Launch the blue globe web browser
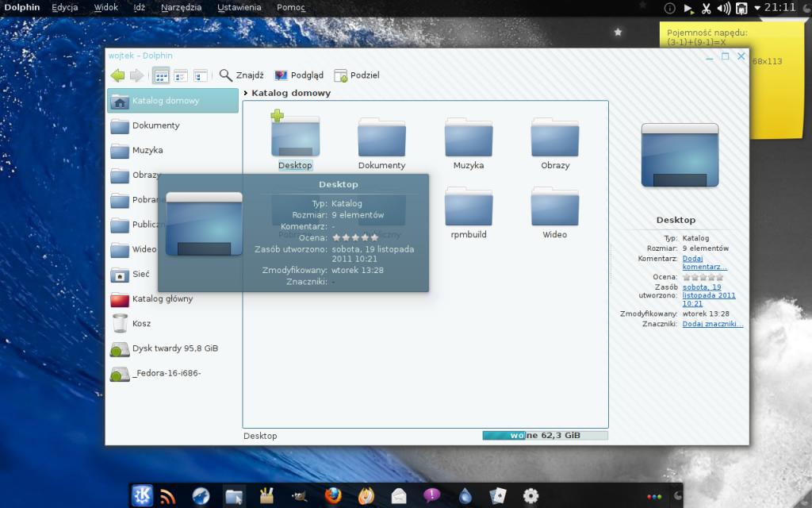 point(201,497)
